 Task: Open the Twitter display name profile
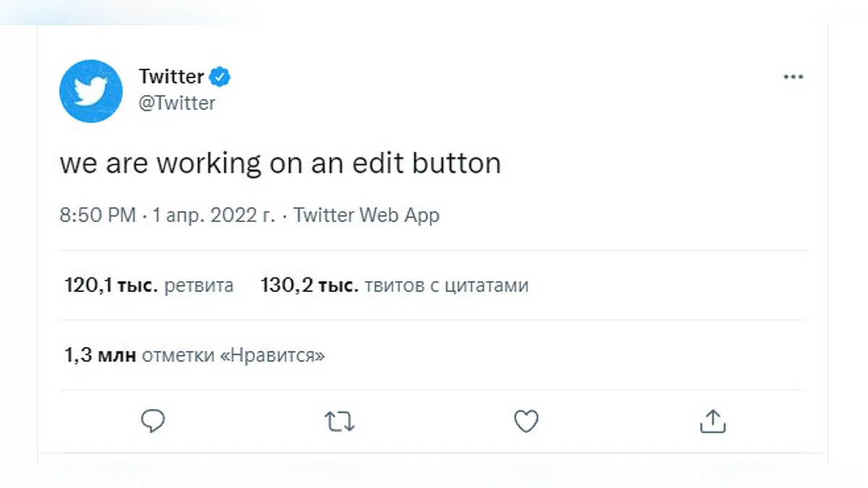[171, 77]
